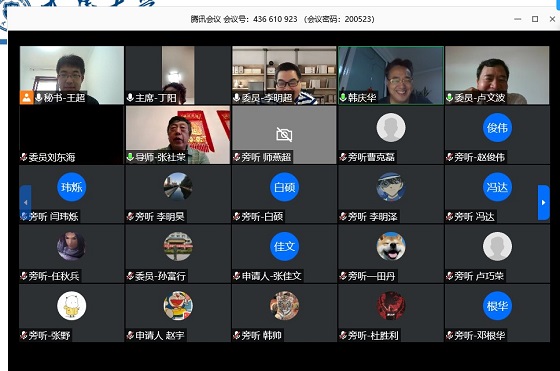This screenshot has width=560, height=371.
Task: Click the cartoon bear avatar of 旁听-张野
Action: click(x=71, y=306)
